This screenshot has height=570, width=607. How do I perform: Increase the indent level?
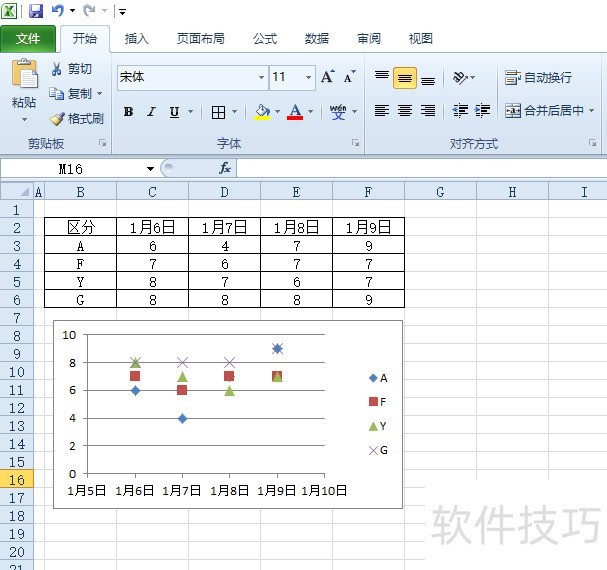[482, 111]
